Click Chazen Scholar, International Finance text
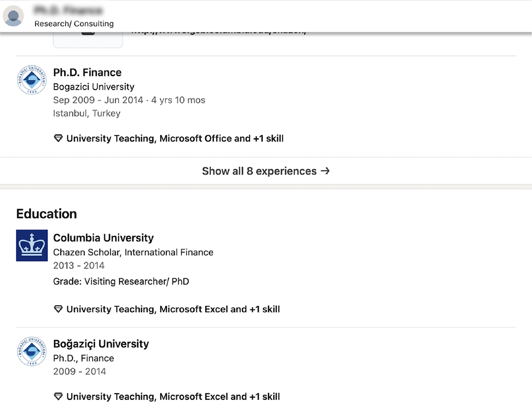 click(x=133, y=252)
